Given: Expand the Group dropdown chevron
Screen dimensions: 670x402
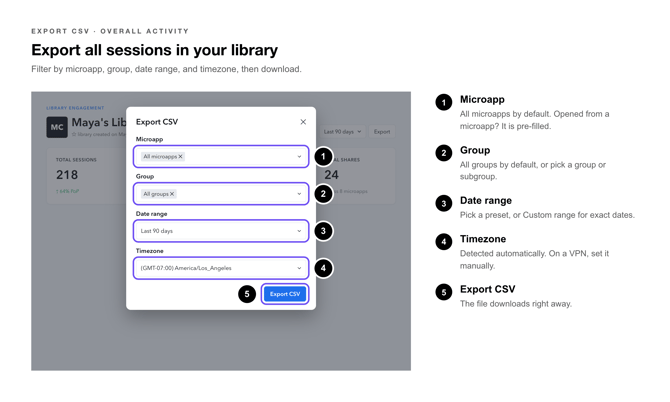Looking at the screenshot, I should click(x=299, y=194).
